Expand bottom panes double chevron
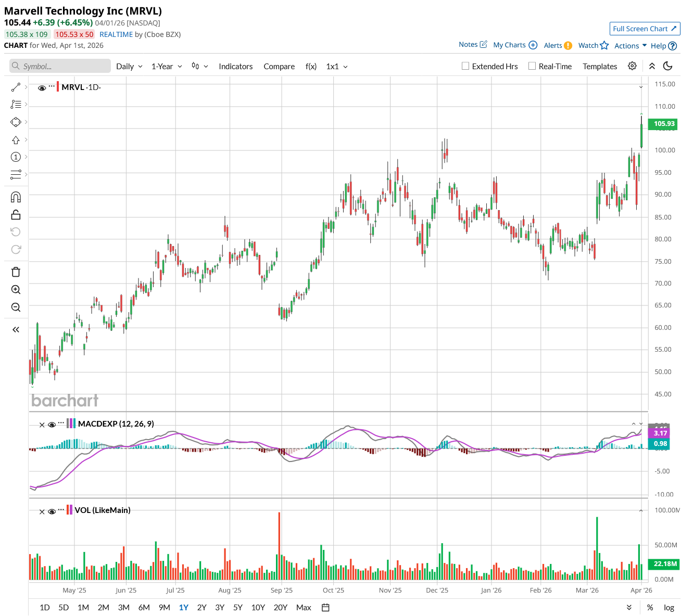Image resolution: width=681 pixels, height=616 pixels. pyautogui.click(x=629, y=607)
